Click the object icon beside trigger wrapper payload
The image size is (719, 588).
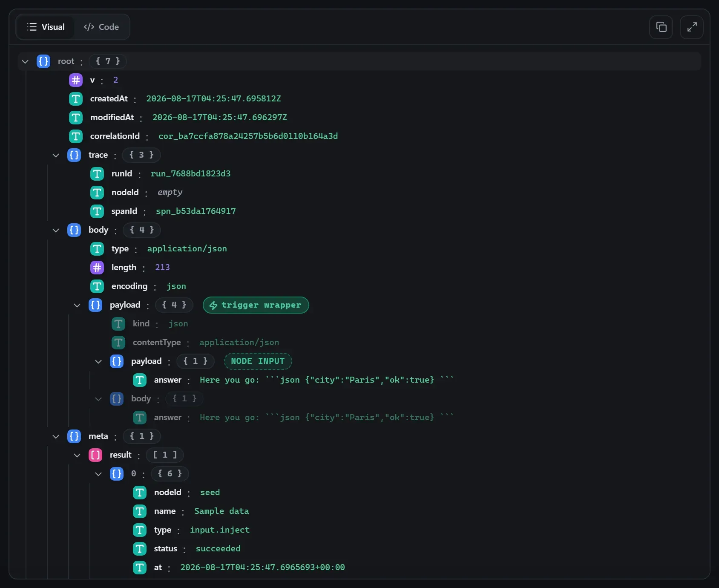point(95,305)
